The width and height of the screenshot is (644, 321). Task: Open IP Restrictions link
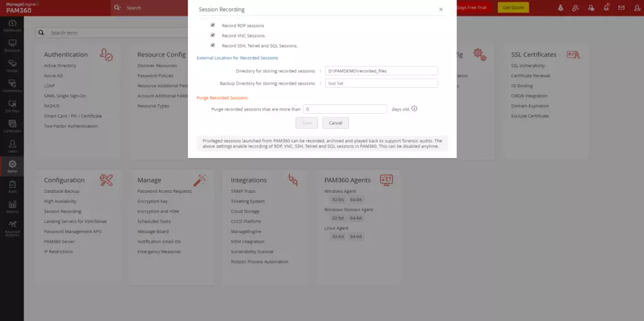click(58, 252)
